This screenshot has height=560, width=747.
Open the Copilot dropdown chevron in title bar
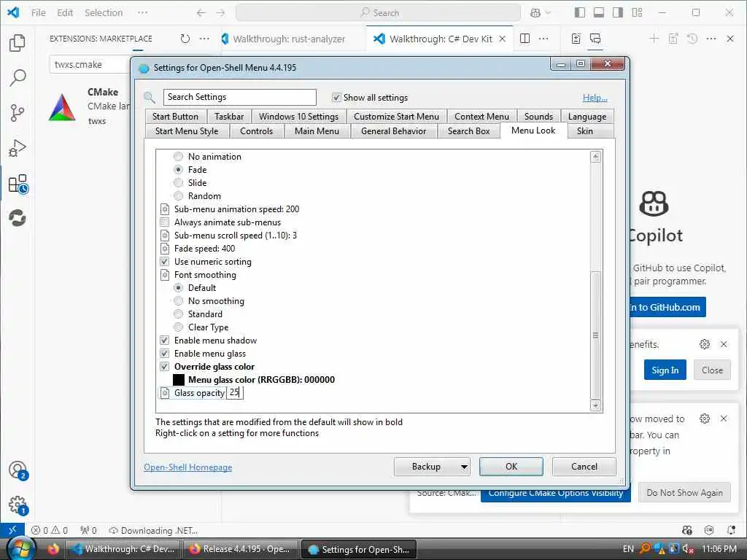(548, 13)
